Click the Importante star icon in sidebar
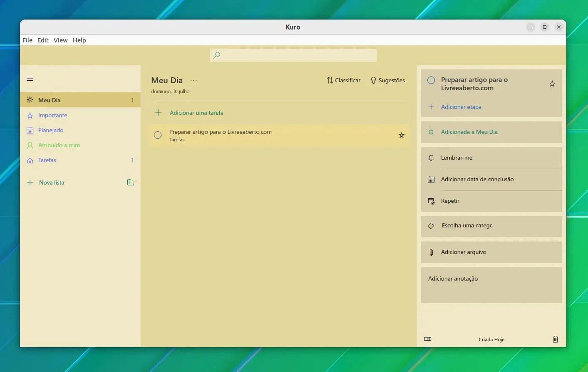This screenshot has width=588, height=372. pyautogui.click(x=30, y=116)
